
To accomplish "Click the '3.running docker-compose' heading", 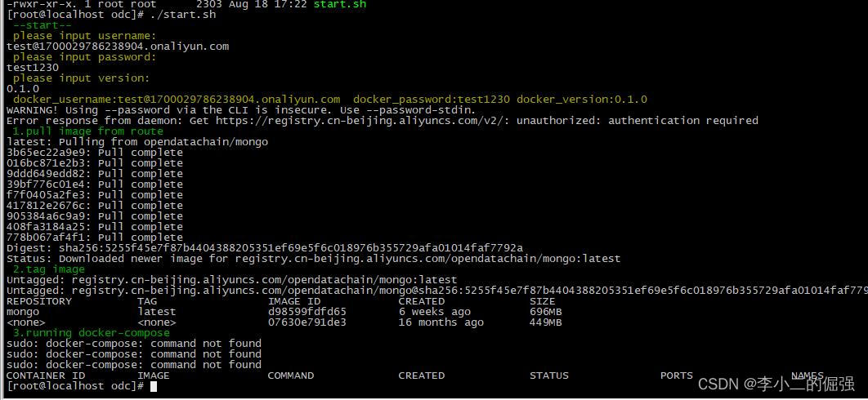I will coord(92,333).
